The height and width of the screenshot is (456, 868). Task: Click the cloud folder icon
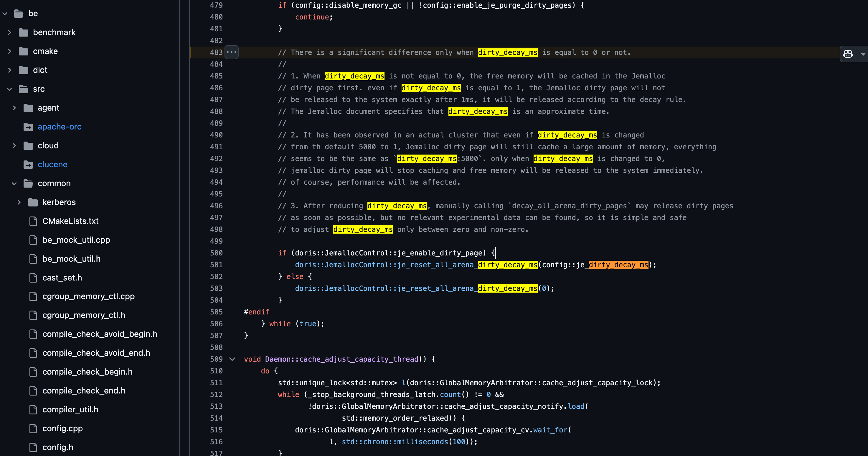(28, 146)
